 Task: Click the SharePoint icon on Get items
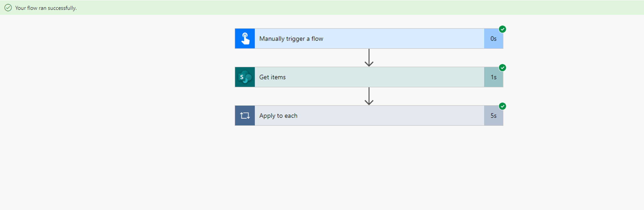[245, 77]
